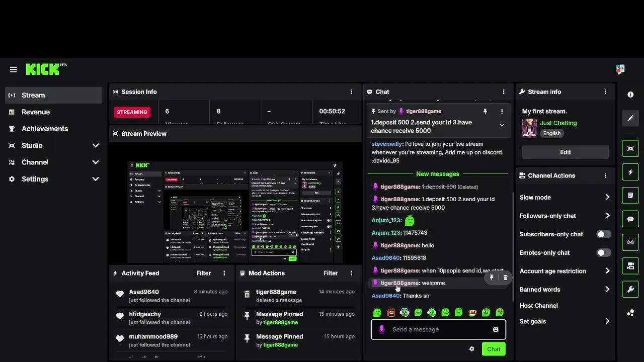Insert the heart-eyes emote at the row end
The width and height of the screenshot is (644, 362).
pyautogui.click(x=500, y=313)
